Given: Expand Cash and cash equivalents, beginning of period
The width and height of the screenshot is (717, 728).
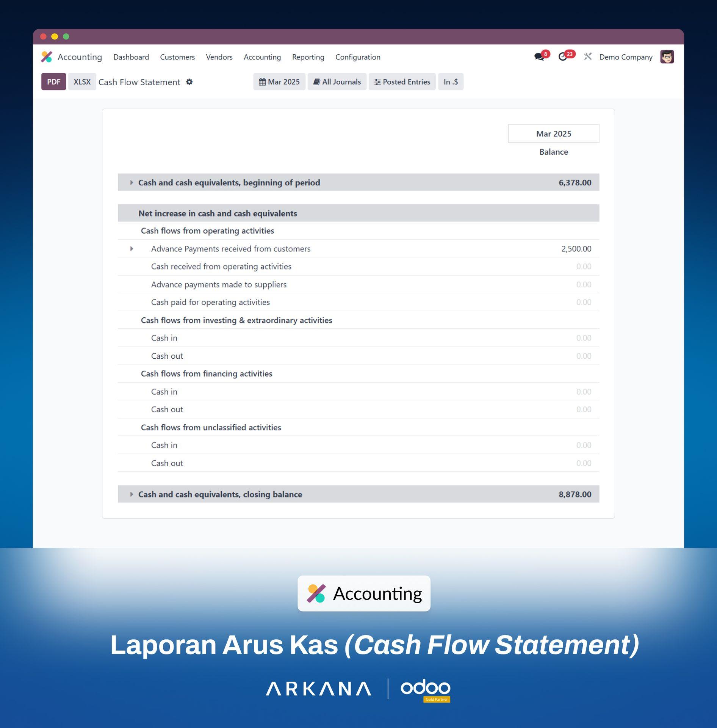Looking at the screenshot, I should click(x=132, y=182).
